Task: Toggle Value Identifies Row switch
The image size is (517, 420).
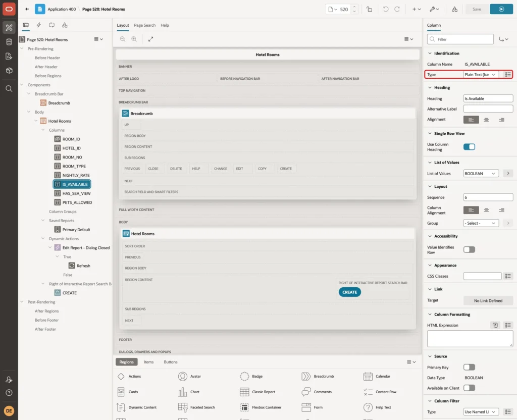Action: click(x=469, y=249)
